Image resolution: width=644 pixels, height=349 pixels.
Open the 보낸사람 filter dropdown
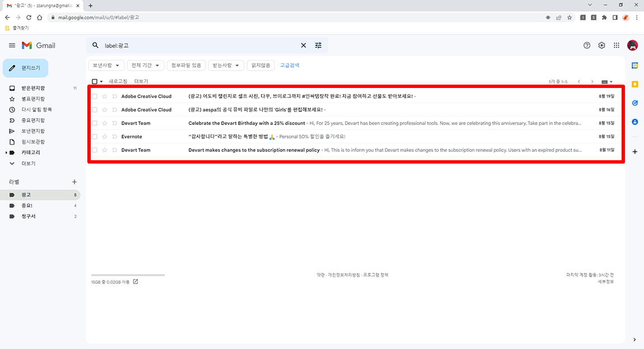pos(106,66)
